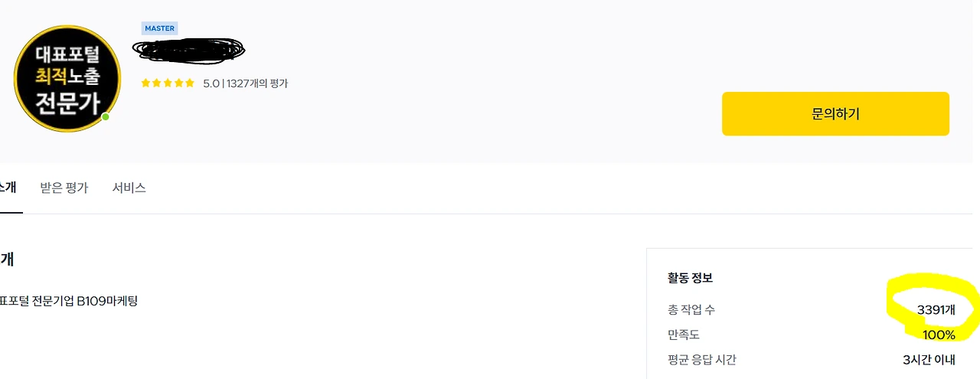Image resolution: width=980 pixels, height=379 pixels.
Task: Click the blacked-out seller name
Action: [188, 50]
